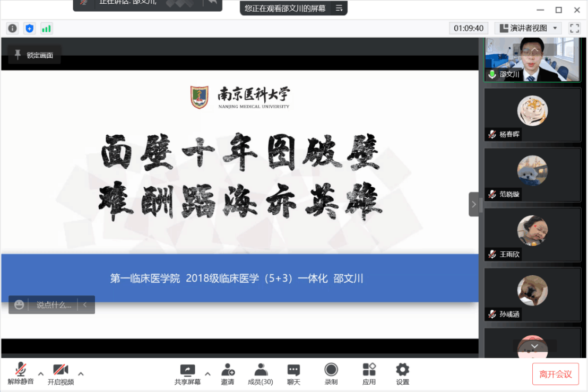Click 锁定画面 to pin the screen
Image resolution: width=588 pixels, height=392 pixels.
point(34,55)
